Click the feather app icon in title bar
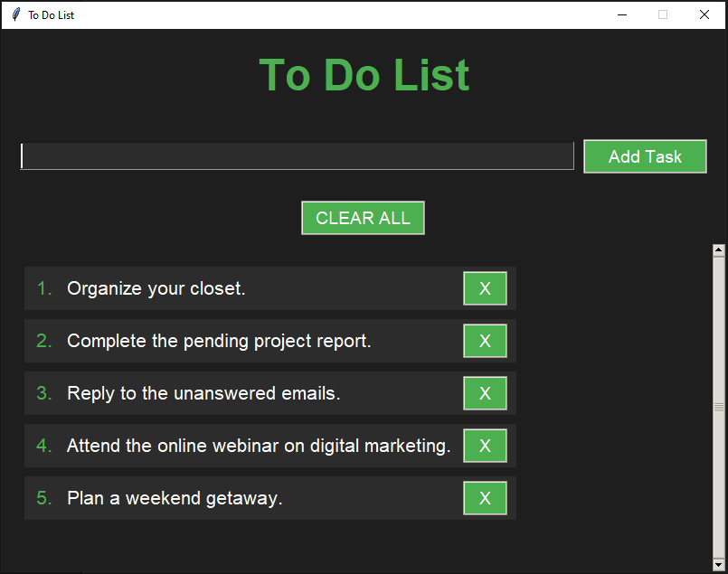 coord(15,14)
